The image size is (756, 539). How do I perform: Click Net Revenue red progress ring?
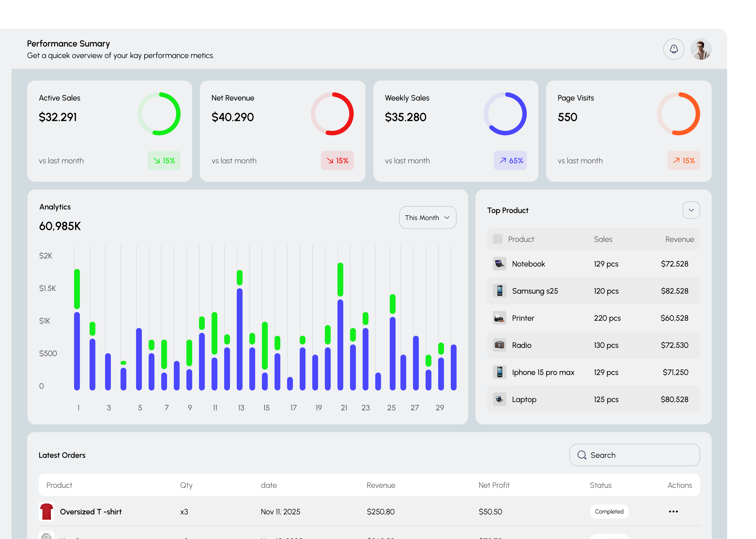(332, 114)
